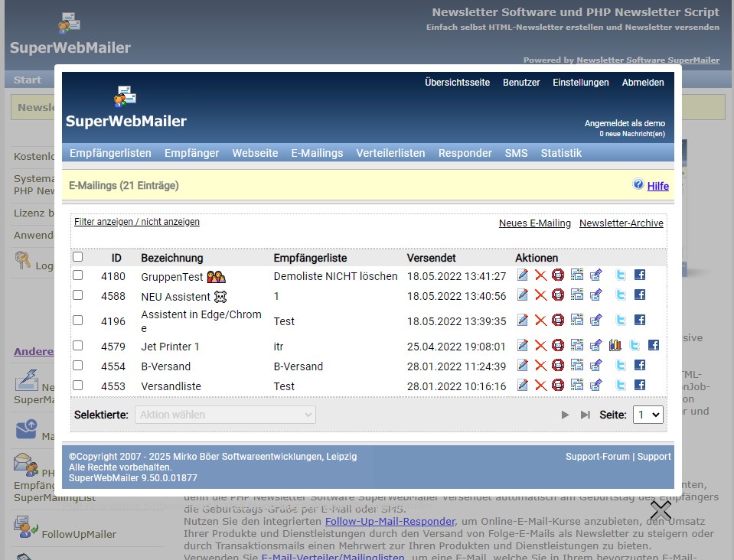Delete the GruppenTest mailing with red X
The width and height of the screenshot is (734, 560).
(x=540, y=275)
